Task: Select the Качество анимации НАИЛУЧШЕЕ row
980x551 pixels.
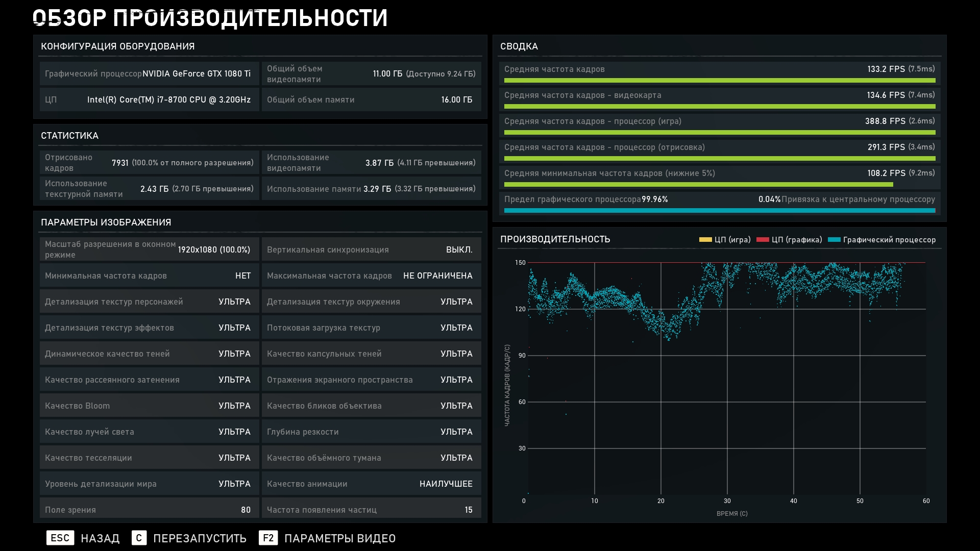Action: point(371,484)
